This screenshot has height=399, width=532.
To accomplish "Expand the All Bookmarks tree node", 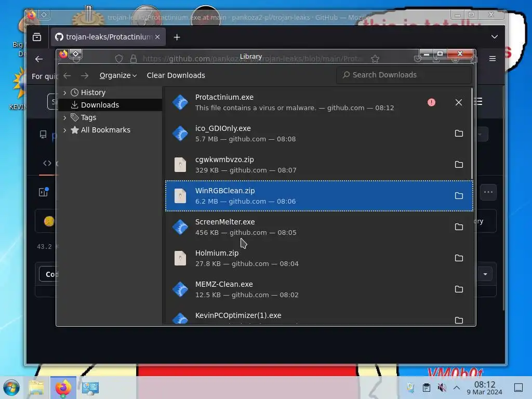I will [x=65, y=130].
